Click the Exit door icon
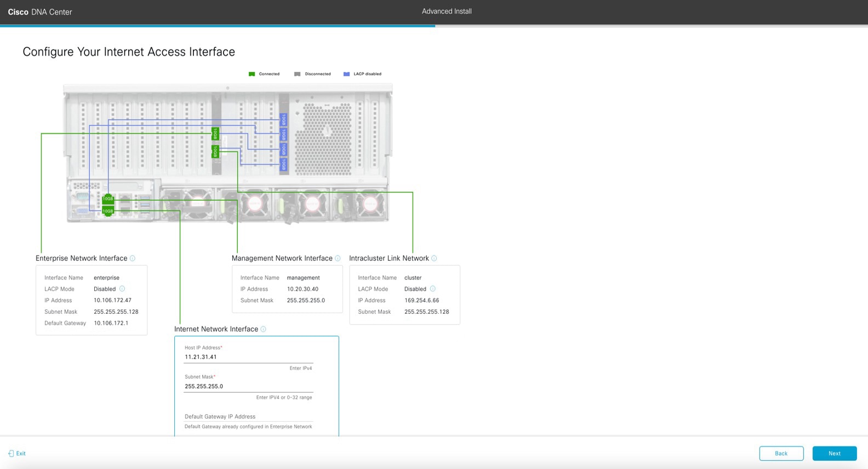The height and width of the screenshot is (469, 868). [11, 454]
